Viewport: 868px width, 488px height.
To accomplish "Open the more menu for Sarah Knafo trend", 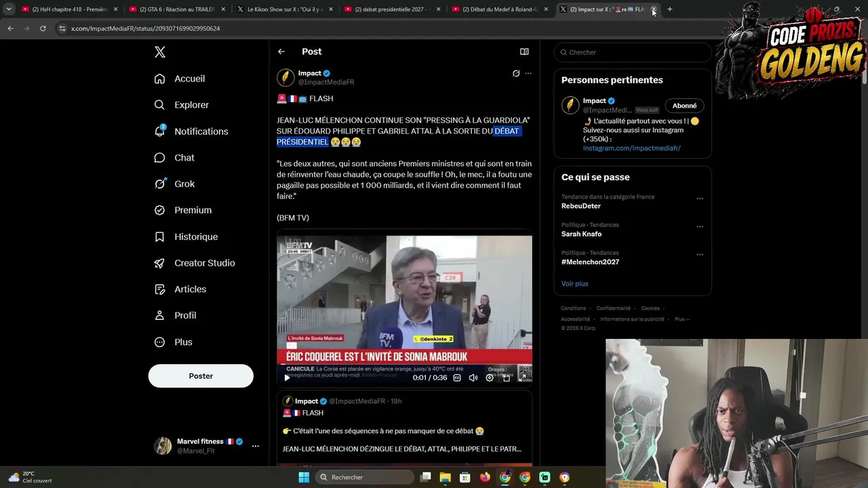I will 700,226.
